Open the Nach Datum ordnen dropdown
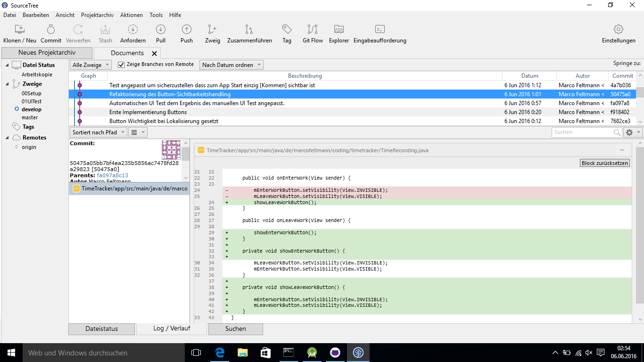The width and height of the screenshot is (644, 362). pyautogui.click(x=231, y=65)
